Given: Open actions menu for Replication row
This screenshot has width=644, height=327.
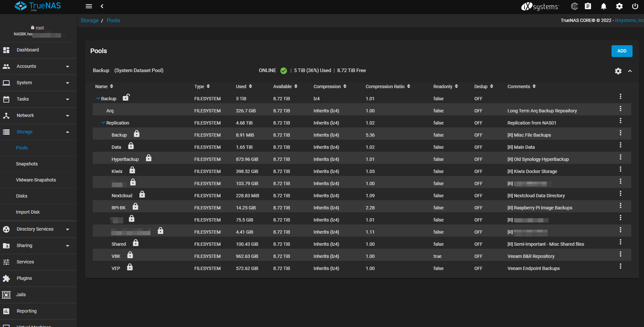Looking at the screenshot, I should 620,121.
